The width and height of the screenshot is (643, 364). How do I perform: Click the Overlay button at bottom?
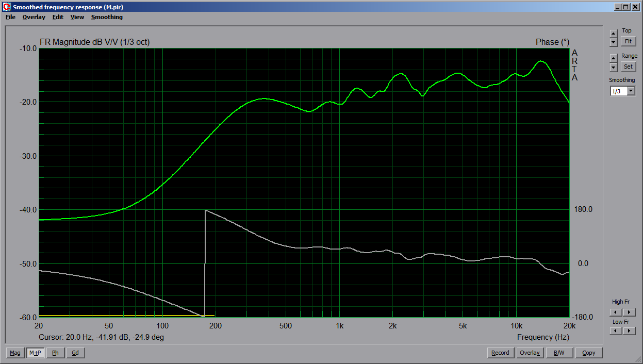[530, 353]
